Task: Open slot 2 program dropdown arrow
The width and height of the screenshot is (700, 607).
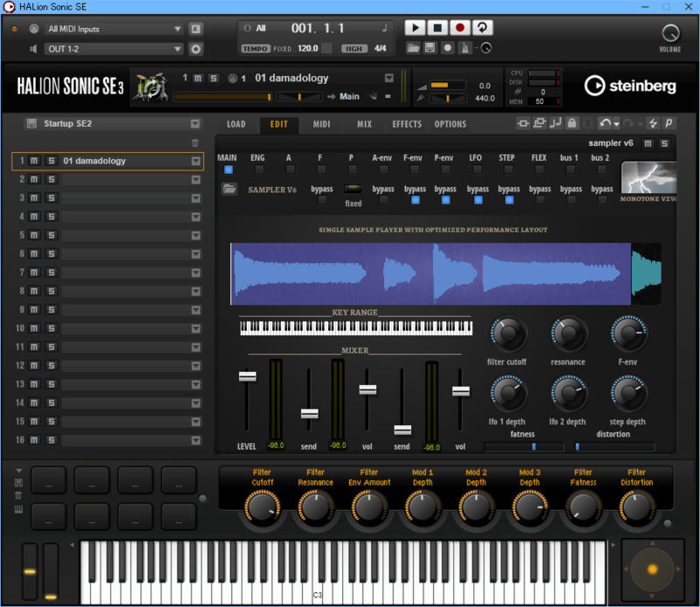Action: click(x=196, y=179)
